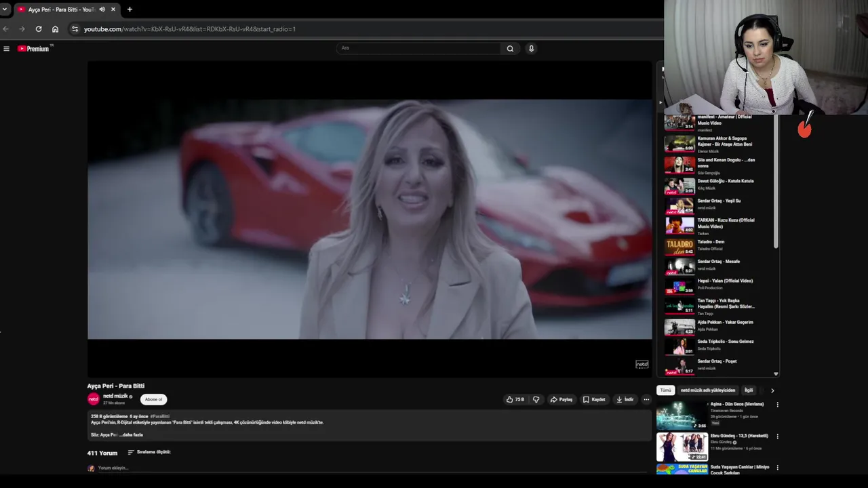The image size is (868, 488).
Task: Click the video title Ayça Peri - Para Bitti
Action: (116, 386)
